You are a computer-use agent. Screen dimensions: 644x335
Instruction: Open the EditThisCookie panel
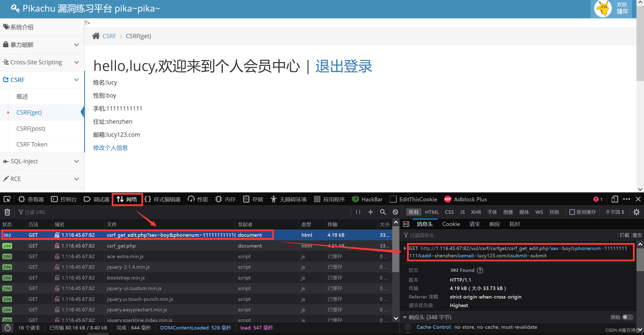click(413, 199)
